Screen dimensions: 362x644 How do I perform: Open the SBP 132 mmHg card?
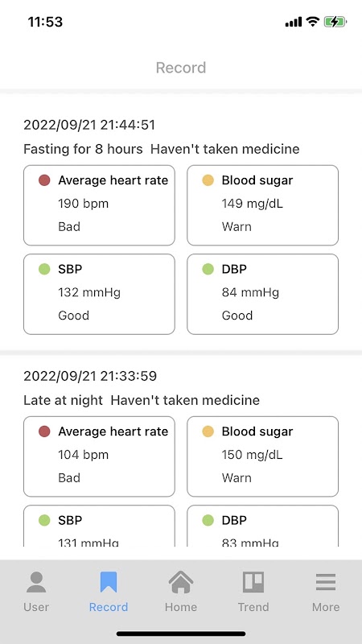pos(99,294)
